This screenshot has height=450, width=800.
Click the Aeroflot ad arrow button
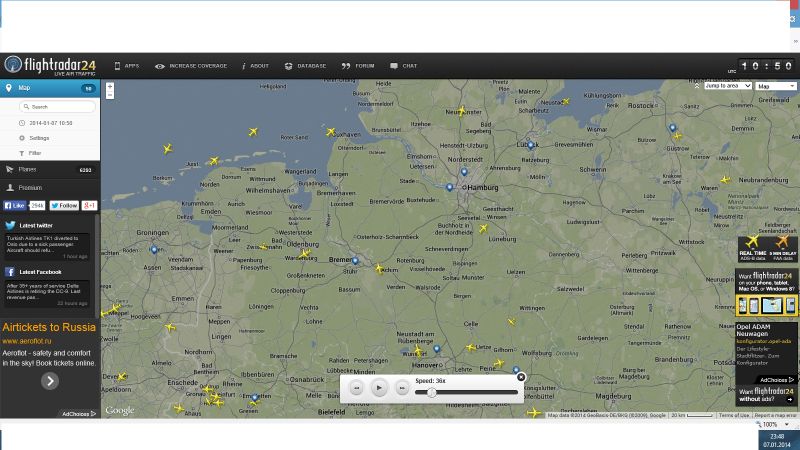[x=49, y=381]
